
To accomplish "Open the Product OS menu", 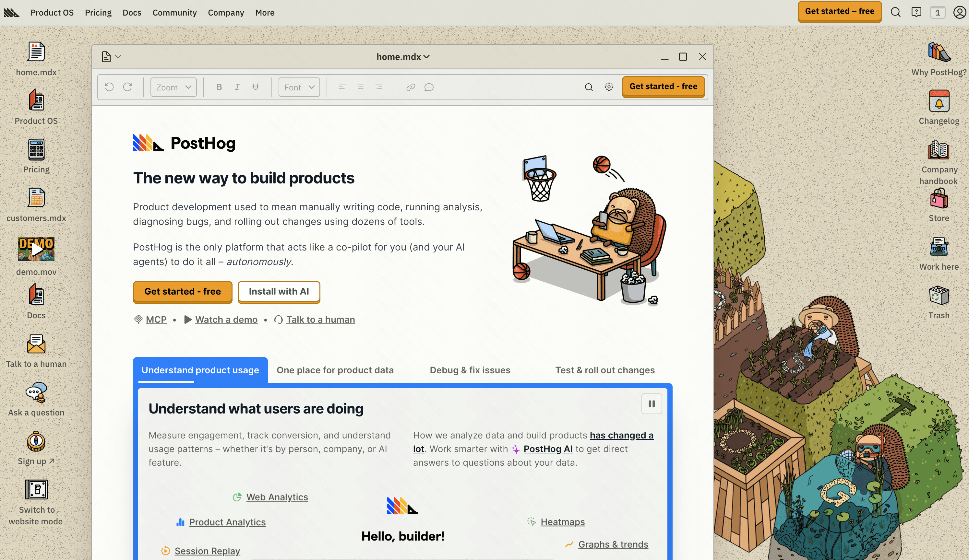I will tap(52, 13).
